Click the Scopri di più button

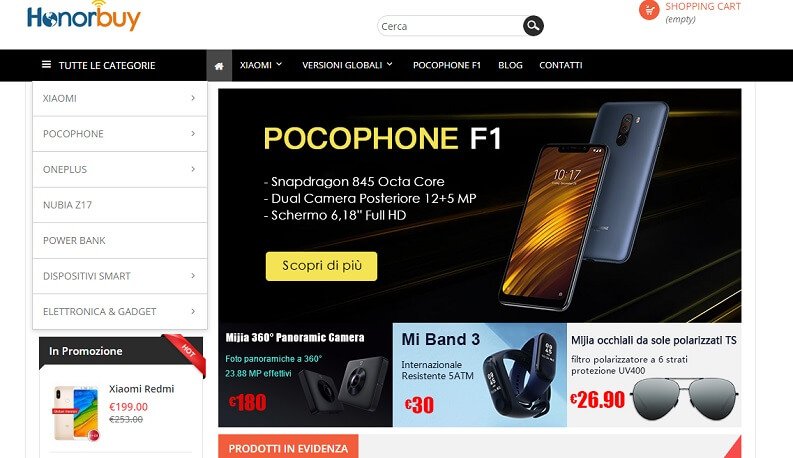coord(322,266)
